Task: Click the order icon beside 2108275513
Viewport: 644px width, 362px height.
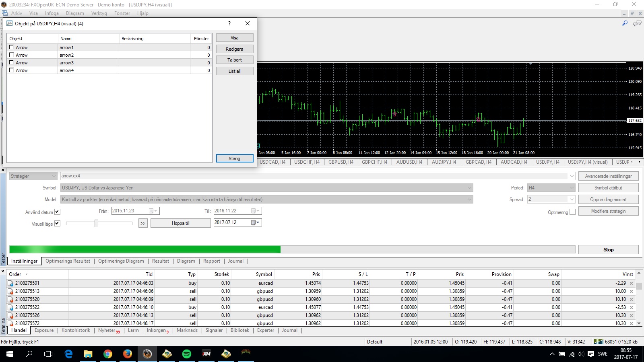Action: [10, 291]
